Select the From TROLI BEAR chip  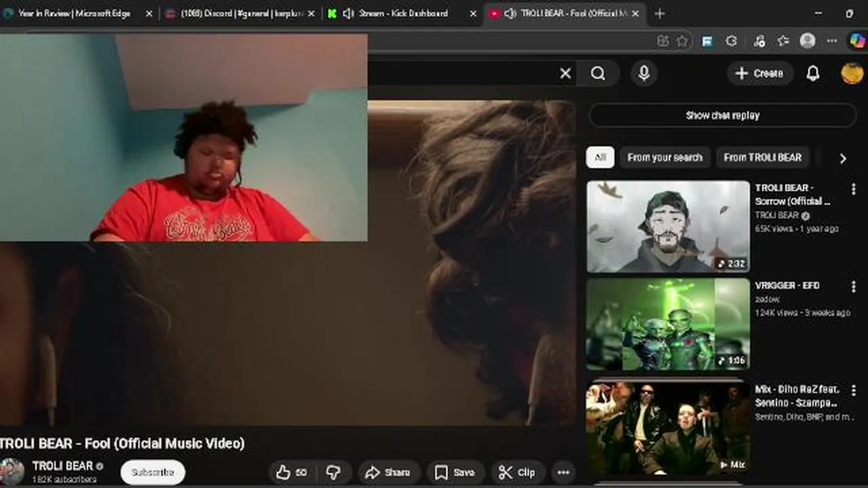click(762, 157)
